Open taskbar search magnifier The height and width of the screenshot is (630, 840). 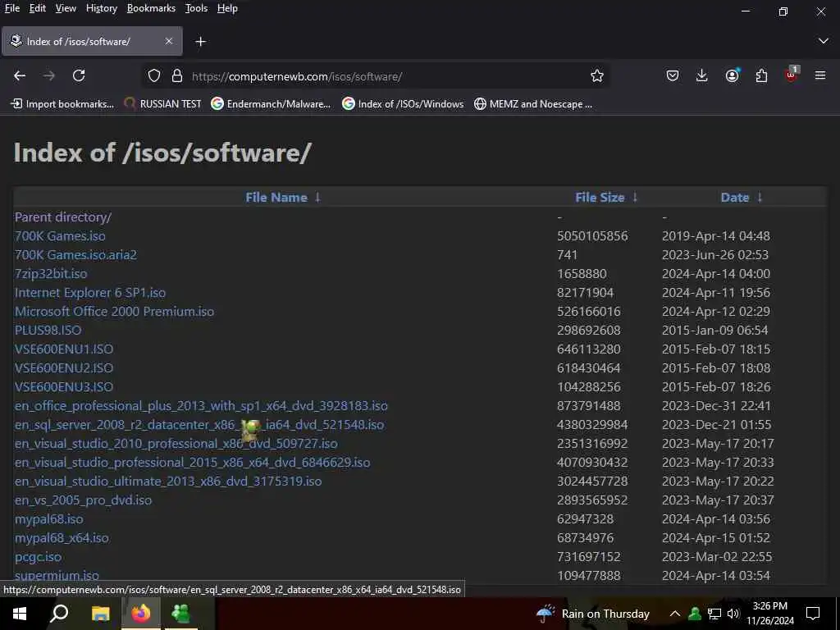(x=59, y=614)
